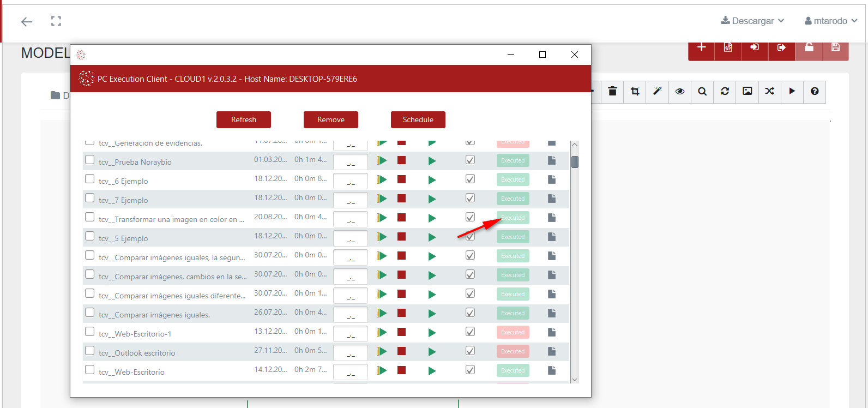The height and width of the screenshot is (408, 868).
Task: Toggle the checked box in tcv__7 Ejemplo row
Action: [x=470, y=198]
